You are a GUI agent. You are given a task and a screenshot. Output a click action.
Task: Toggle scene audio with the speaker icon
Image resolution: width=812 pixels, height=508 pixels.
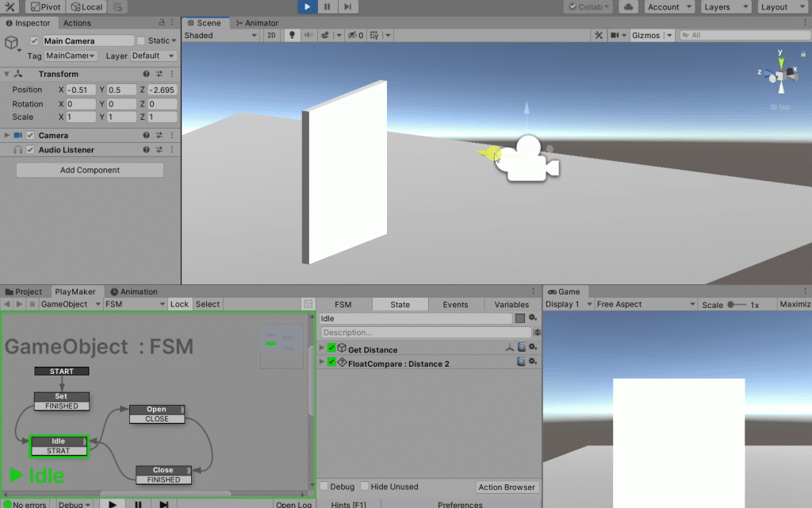(309, 35)
